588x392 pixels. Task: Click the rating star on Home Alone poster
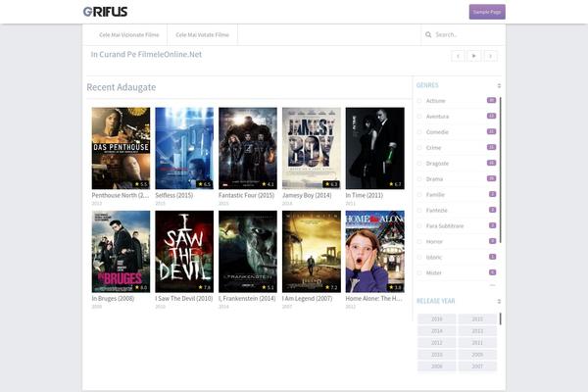point(391,287)
